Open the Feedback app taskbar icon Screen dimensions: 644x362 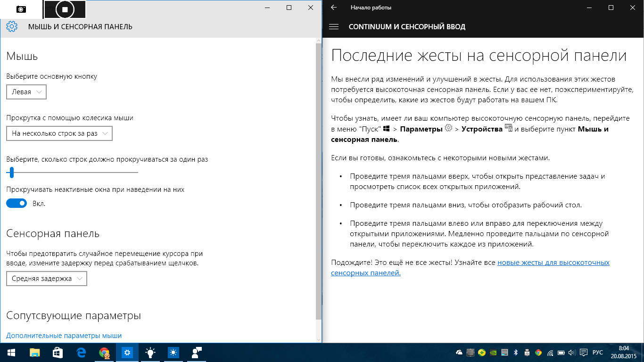(197, 352)
